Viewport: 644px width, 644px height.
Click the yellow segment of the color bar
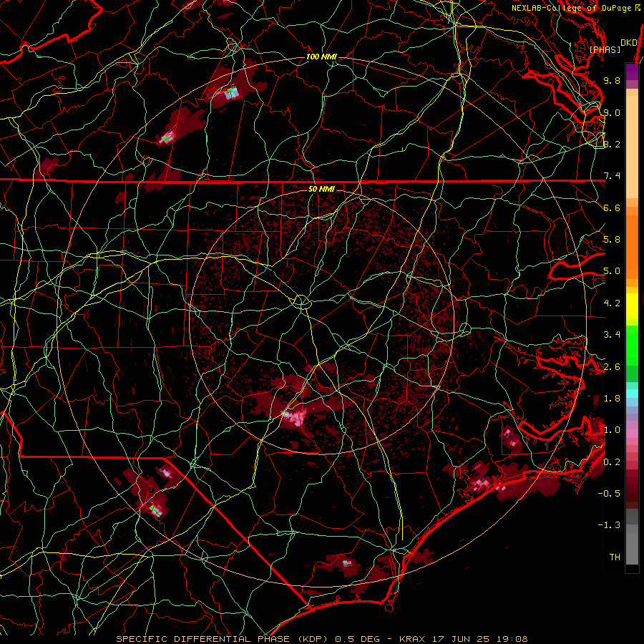pos(632,306)
